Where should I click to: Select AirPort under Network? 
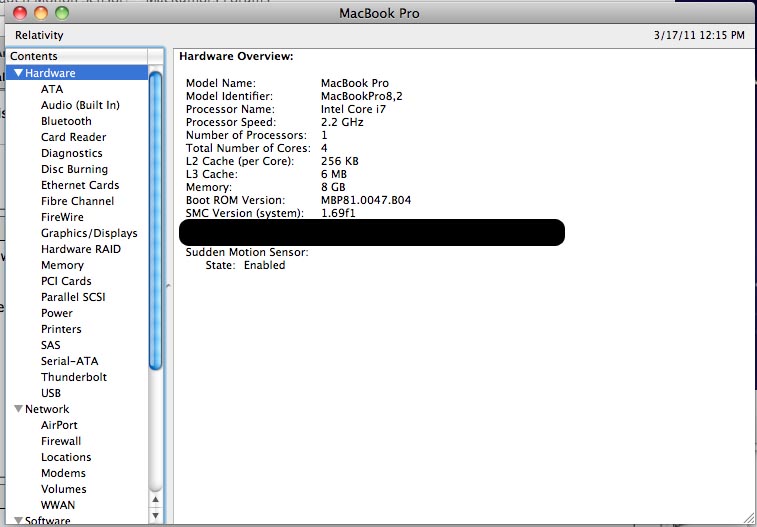[x=59, y=425]
